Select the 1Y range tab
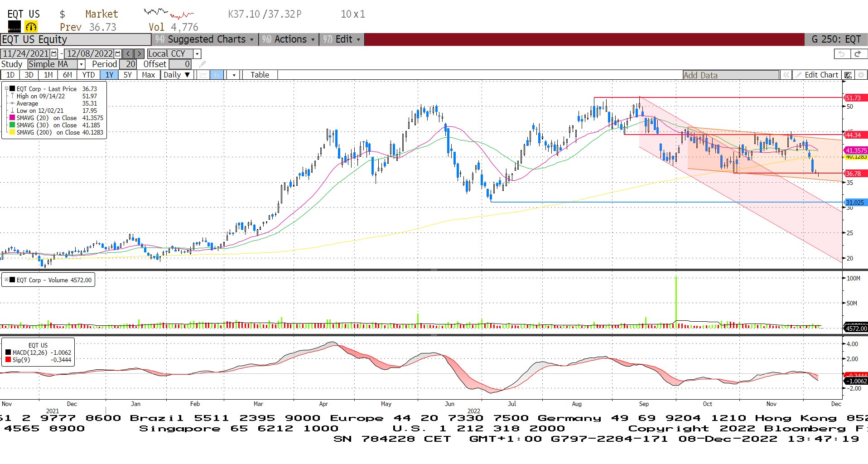 click(109, 75)
